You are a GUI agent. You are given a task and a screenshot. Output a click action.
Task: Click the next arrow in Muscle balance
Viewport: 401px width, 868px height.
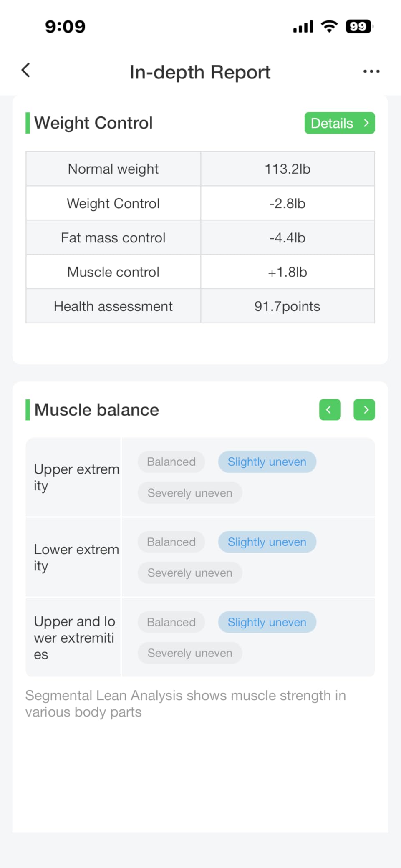pyautogui.click(x=364, y=410)
